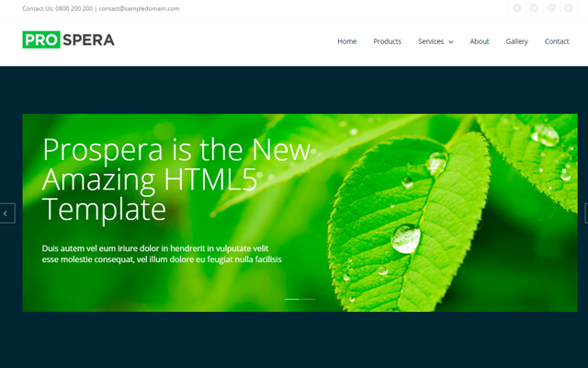Screen dimensions: 588x368
Task: Open the Services menu item
Action: point(430,41)
